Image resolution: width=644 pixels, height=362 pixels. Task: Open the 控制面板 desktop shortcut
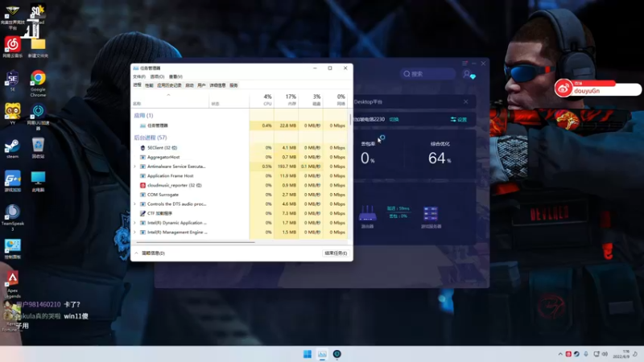point(12,249)
